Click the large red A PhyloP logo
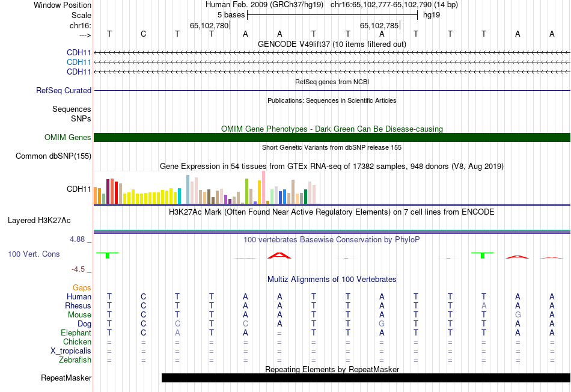Image resolution: width=571 pixels, height=392 pixels. coord(279,256)
